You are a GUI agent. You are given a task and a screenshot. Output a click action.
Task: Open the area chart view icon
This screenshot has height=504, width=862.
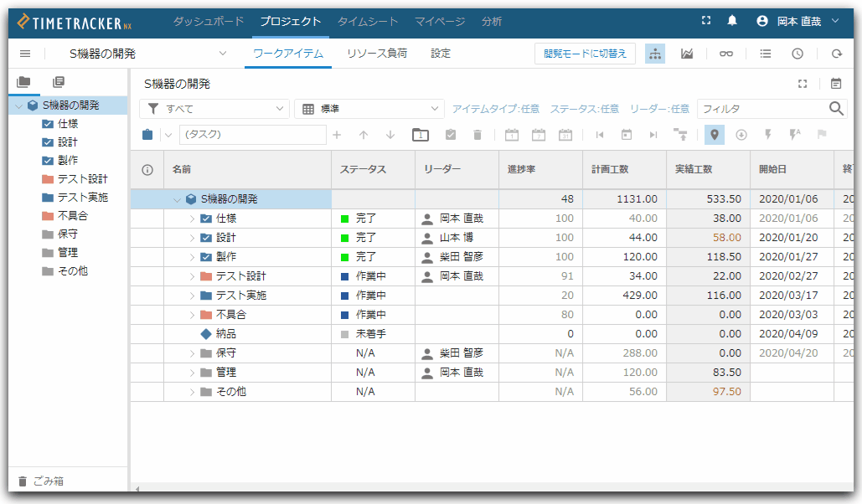[x=687, y=54]
